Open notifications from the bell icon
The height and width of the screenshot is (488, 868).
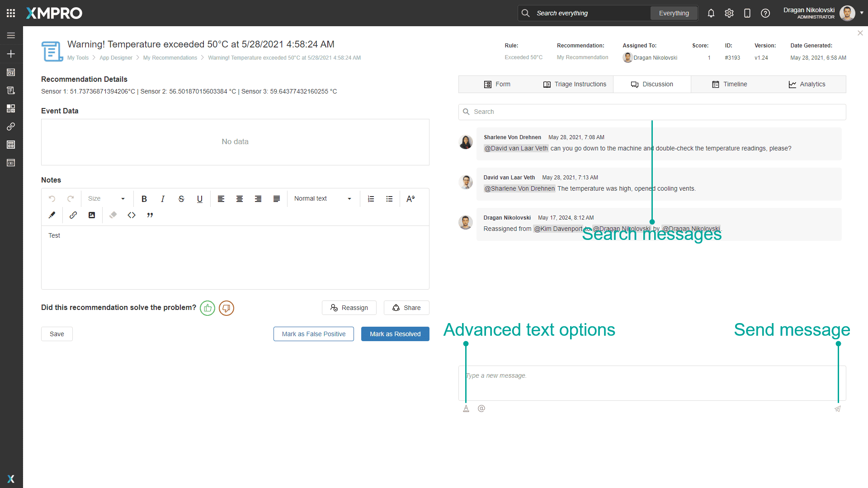coord(711,13)
